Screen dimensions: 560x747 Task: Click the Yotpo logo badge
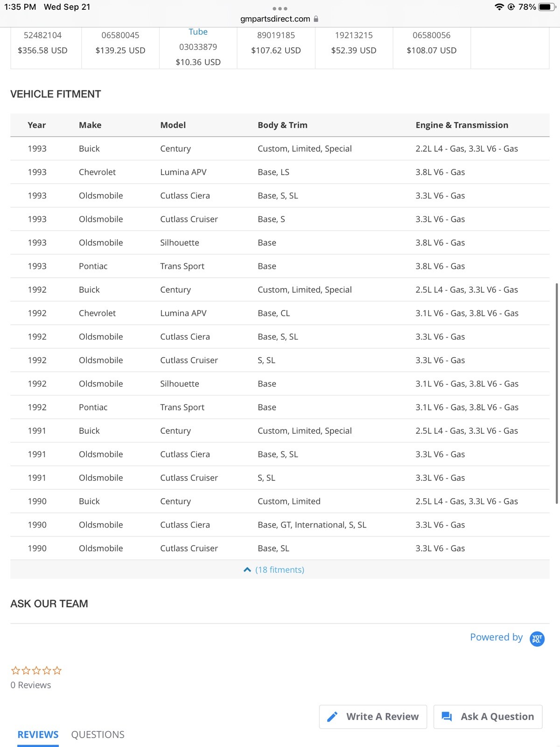[x=537, y=638]
